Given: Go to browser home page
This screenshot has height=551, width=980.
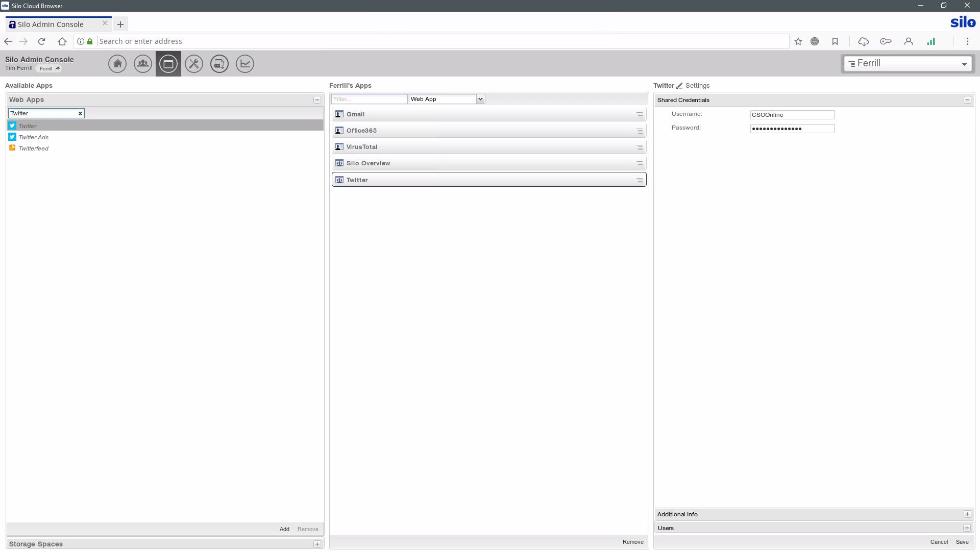Looking at the screenshot, I should tap(62, 41).
